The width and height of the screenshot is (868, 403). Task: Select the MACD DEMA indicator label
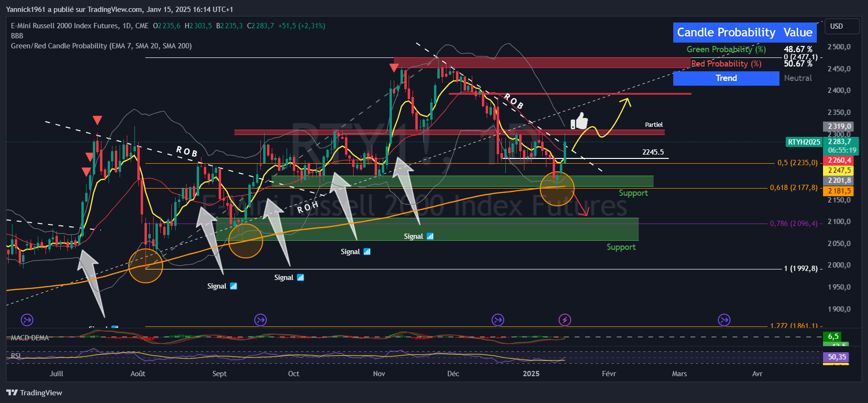(x=30, y=338)
